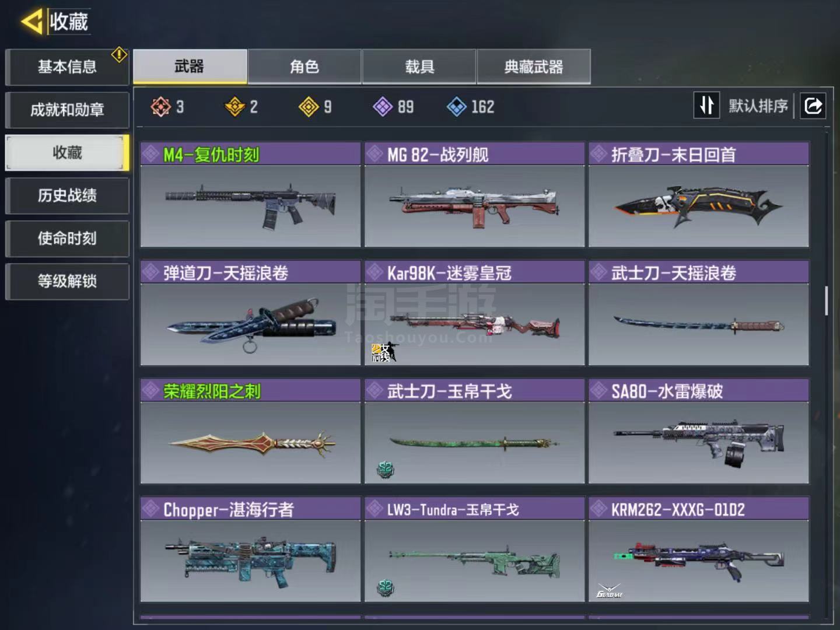The width and height of the screenshot is (840, 630).
Task: Filter by legendary rarity icon showing 2
Action: pyautogui.click(x=235, y=107)
